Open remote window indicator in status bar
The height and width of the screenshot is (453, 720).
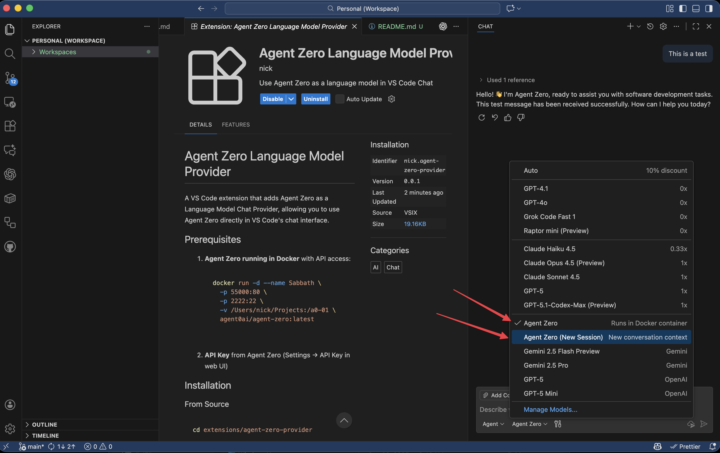(6, 446)
